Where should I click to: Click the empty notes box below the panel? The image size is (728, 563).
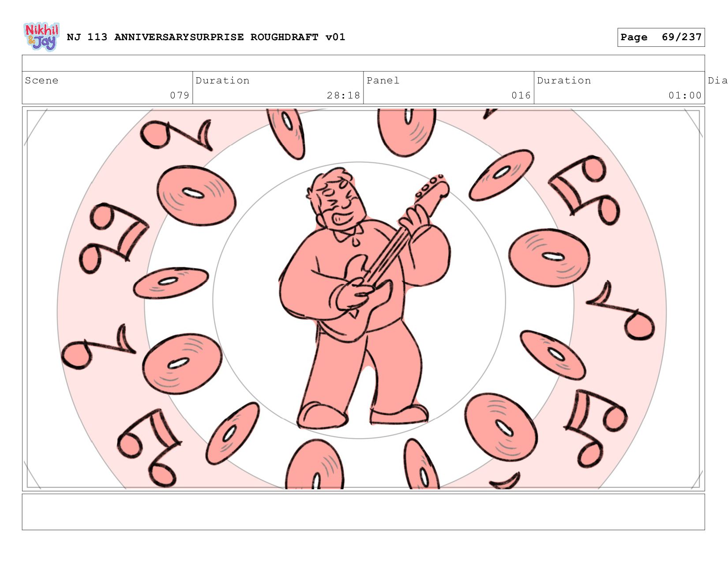363,512
